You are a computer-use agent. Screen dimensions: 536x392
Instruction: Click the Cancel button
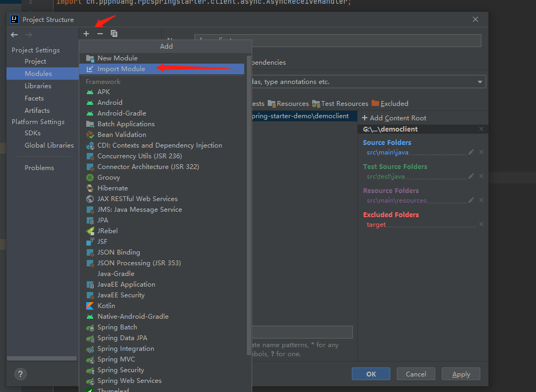[416, 374]
